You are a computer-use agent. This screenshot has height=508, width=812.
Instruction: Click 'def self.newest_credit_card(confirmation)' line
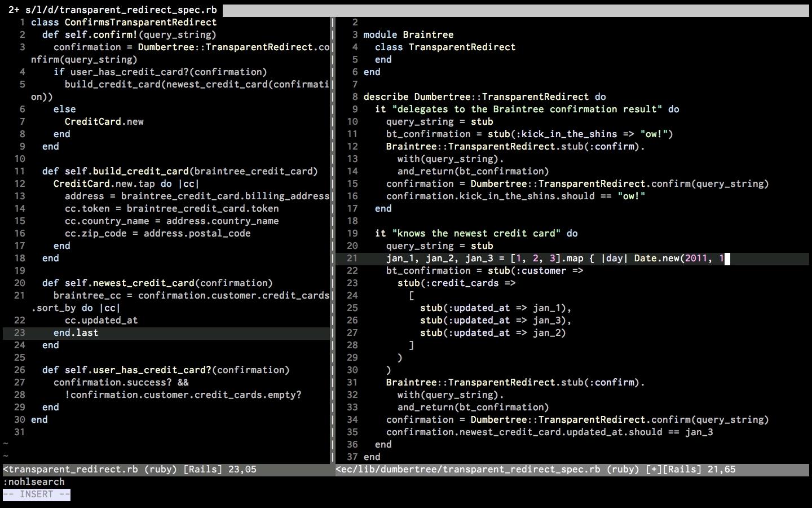[x=158, y=283]
